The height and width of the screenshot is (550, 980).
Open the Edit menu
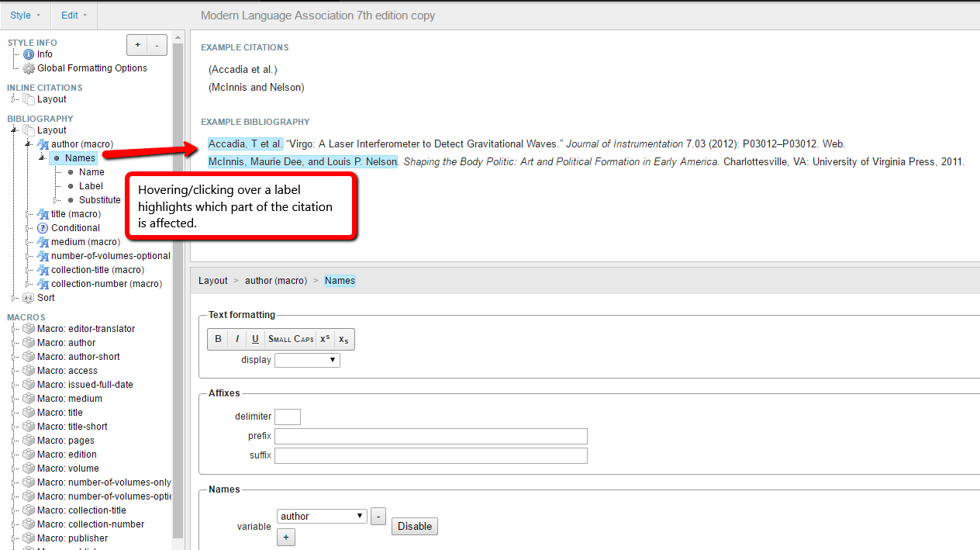click(x=72, y=15)
